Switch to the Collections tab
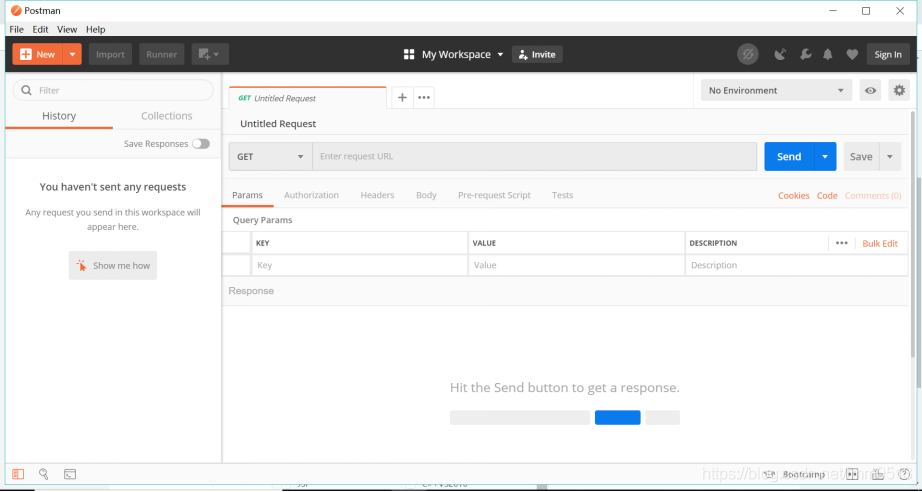922x492 pixels. 166,116
